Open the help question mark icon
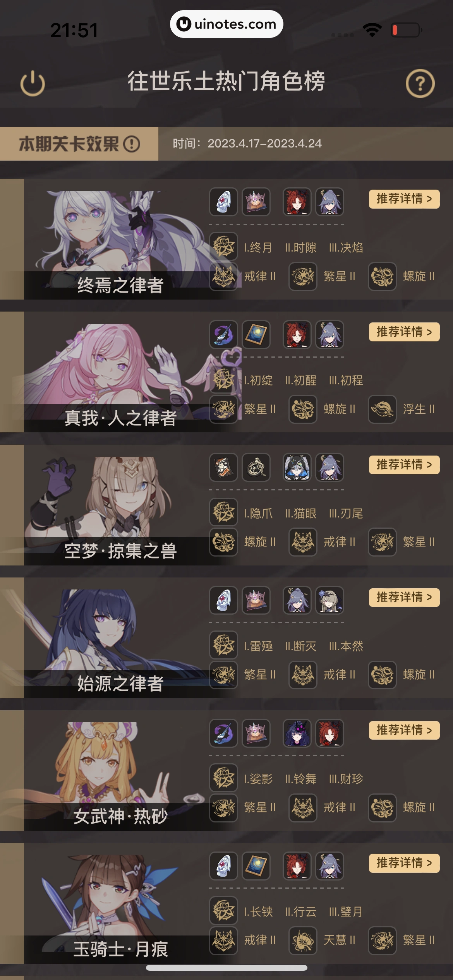453x980 pixels. pos(420,83)
